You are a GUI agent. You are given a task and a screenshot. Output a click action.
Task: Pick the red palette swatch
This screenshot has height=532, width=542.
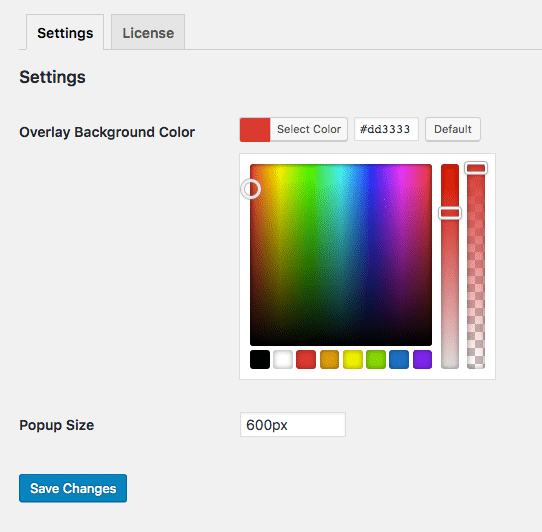tap(306, 360)
